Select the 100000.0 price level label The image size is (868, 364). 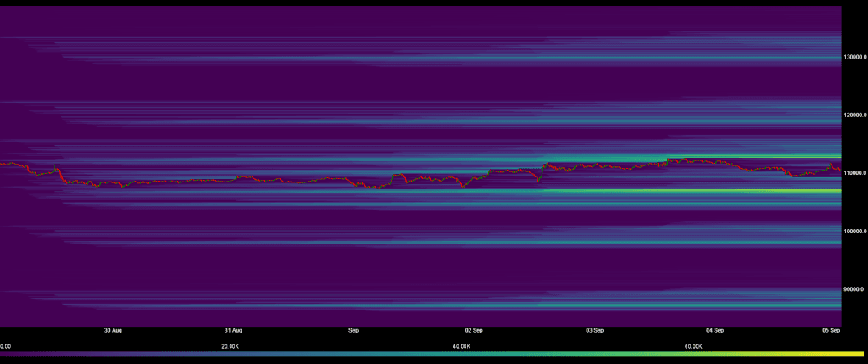(x=854, y=231)
